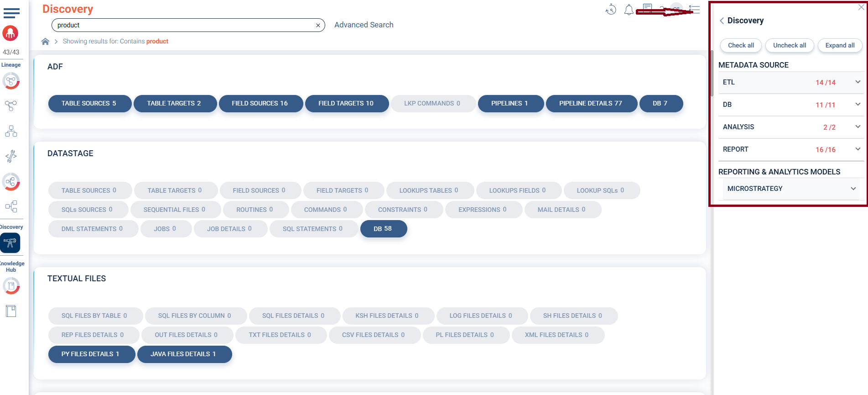868x395 pixels.
Task: Click Expand all in Discovery panel
Action: pyautogui.click(x=839, y=45)
